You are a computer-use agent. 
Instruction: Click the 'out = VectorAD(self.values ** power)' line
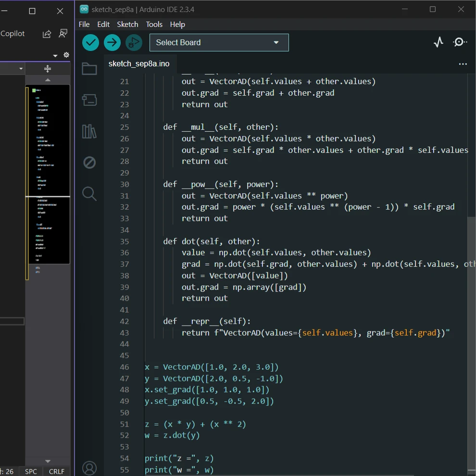coord(265,196)
